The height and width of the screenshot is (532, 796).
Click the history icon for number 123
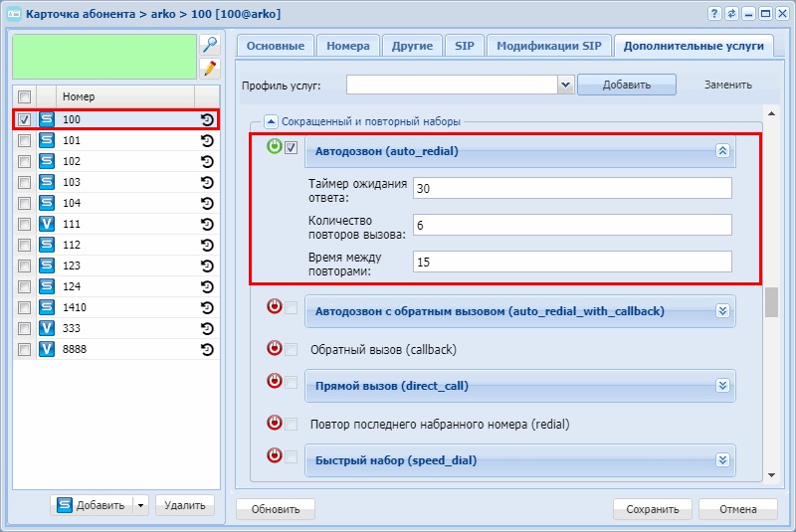[207, 266]
